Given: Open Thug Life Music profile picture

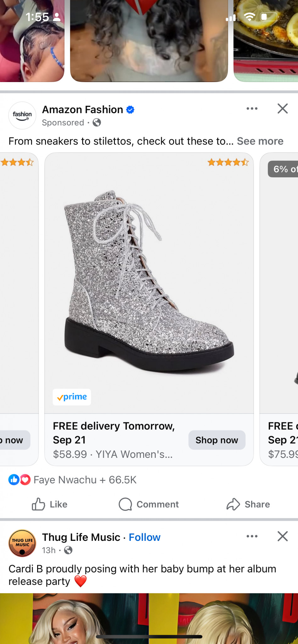Looking at the screenshot, I should (22, 543).
